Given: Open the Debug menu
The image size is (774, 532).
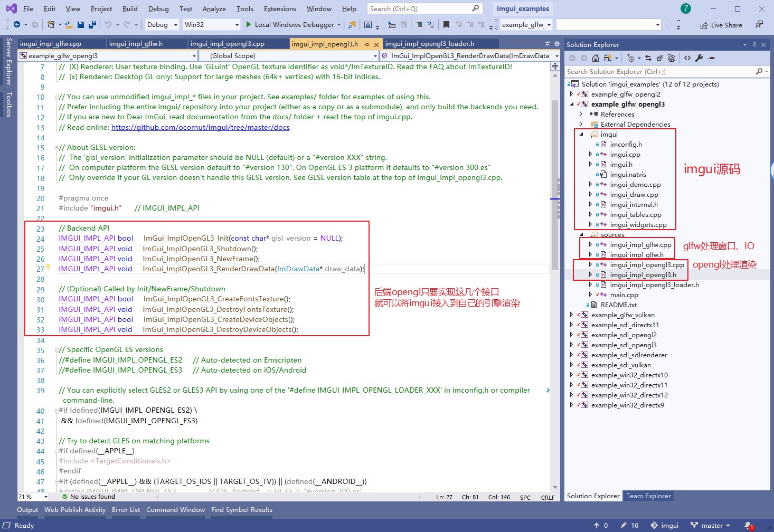Looking at the screenshot, I should [x=158, y=8].
